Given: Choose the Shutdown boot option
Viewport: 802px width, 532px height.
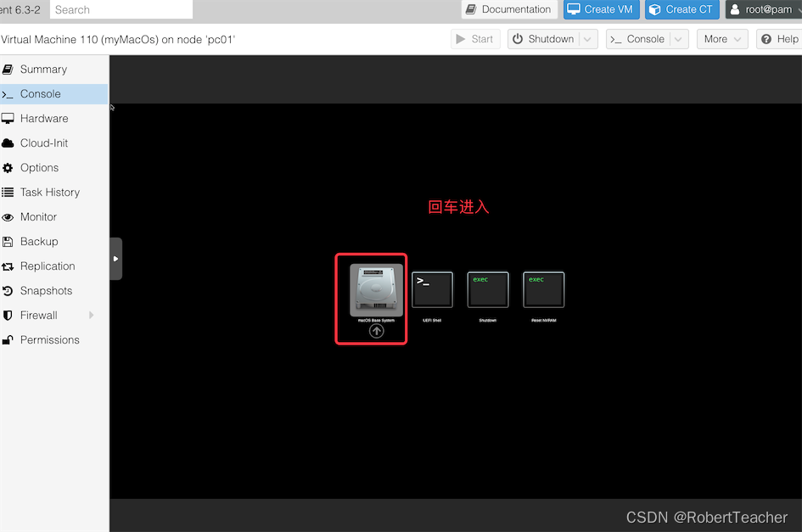Looking at the screenshot, I should 487,289.
